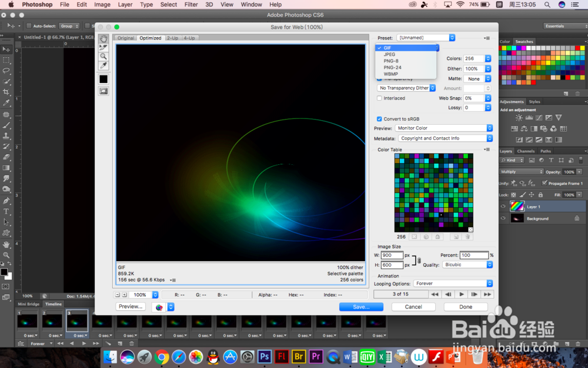Viewport: 588px width, 368px height.
Task: Play the animation in Save for Web
Action: click(461, 294)
